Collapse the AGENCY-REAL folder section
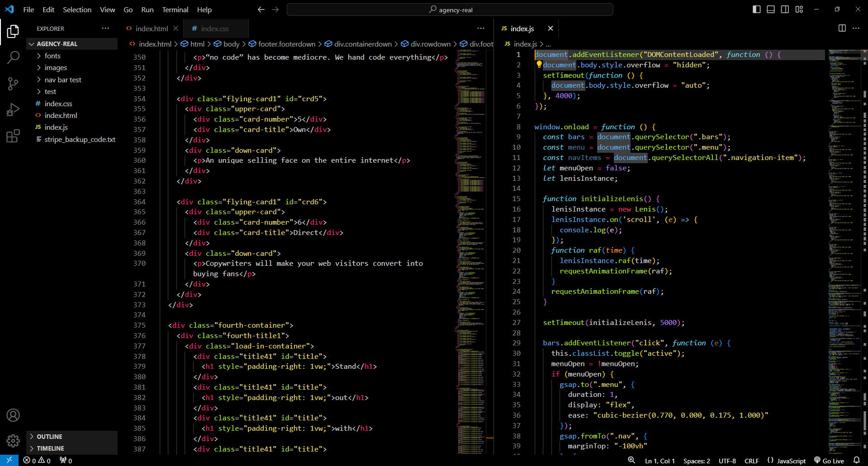Viewport: 868px width, 466px height. point(72,44)
